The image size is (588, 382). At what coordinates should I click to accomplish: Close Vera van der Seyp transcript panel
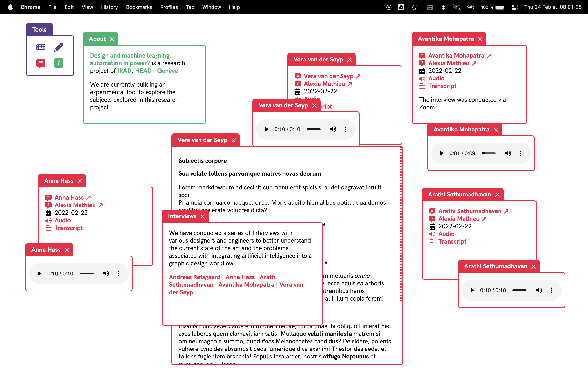point(234,140)
